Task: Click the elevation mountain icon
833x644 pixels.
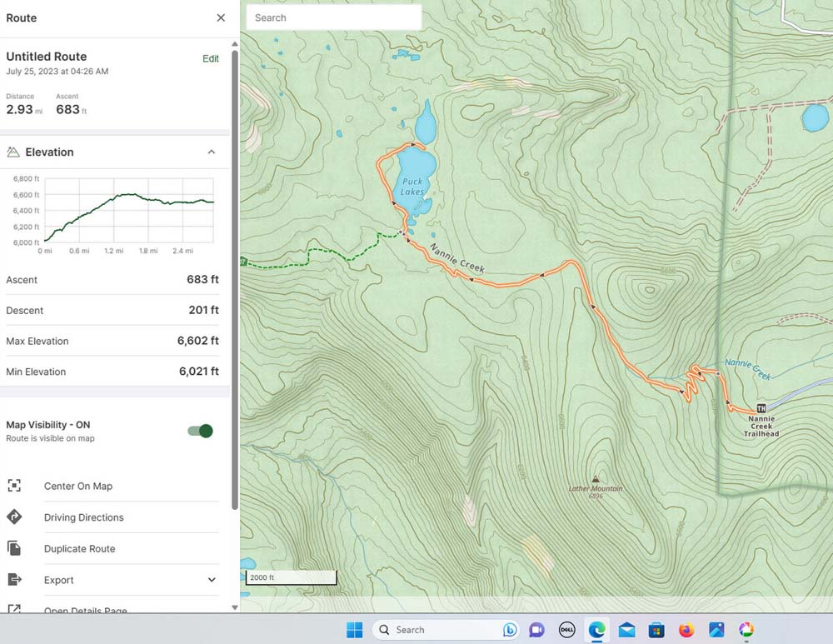Action: [13, 152]
